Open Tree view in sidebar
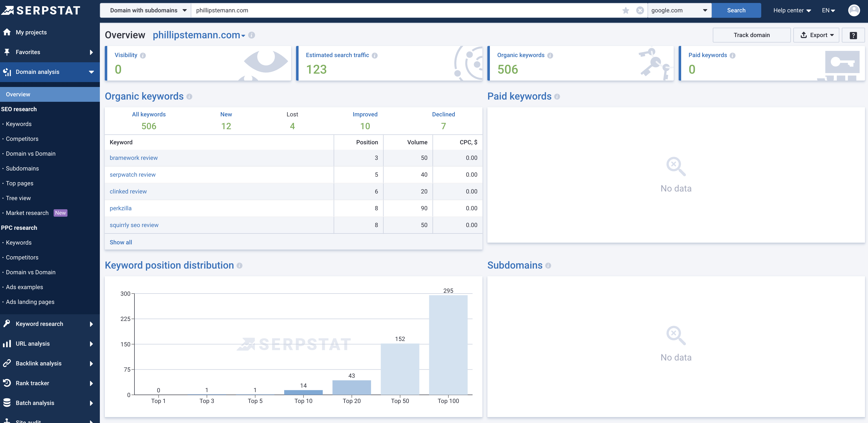 pos(18,198)
